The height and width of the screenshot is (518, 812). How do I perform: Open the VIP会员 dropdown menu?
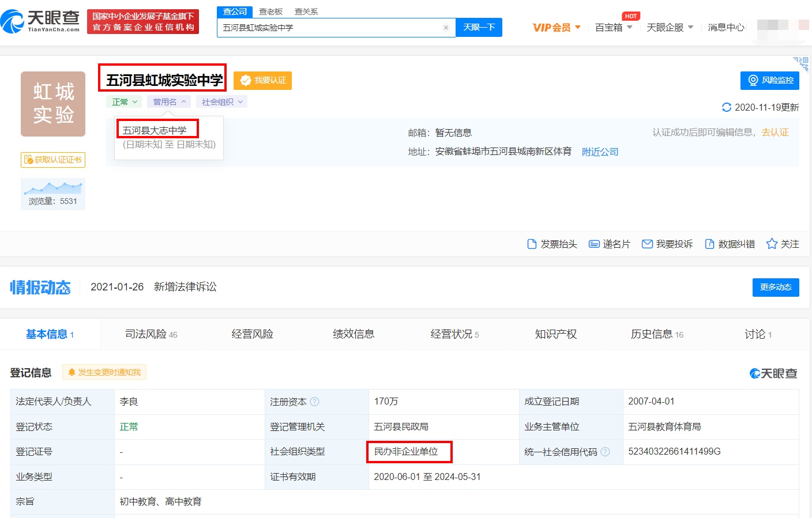[557, 28]
